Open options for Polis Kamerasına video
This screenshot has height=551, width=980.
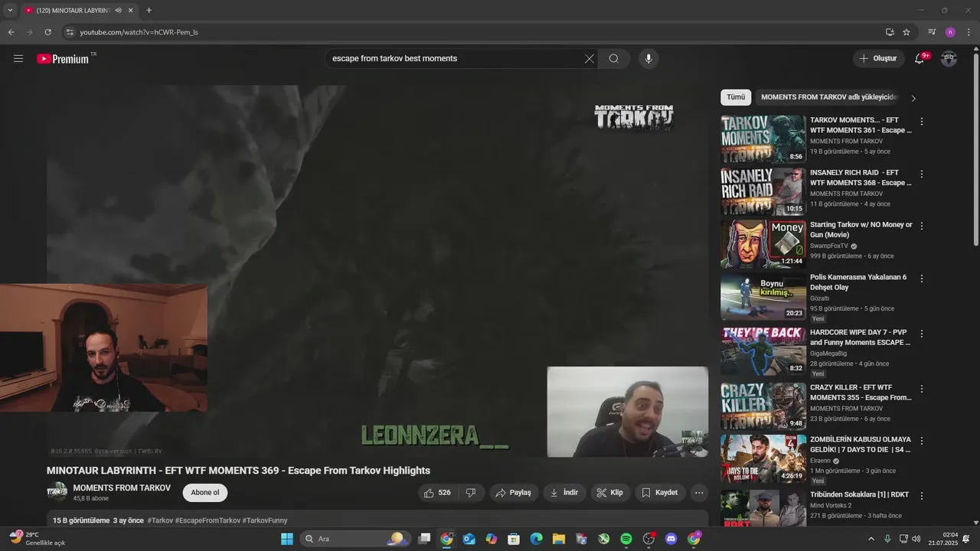click(922, 279)
